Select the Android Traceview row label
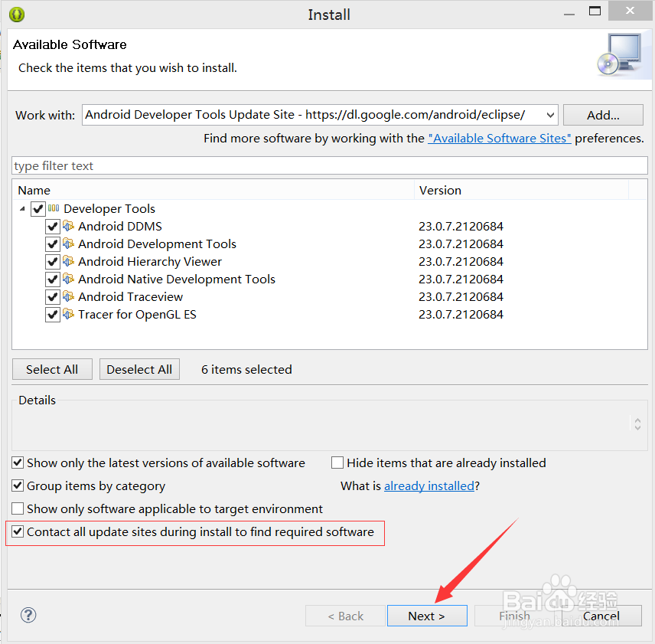Screen dimensions: 655x644 [130, 296]
